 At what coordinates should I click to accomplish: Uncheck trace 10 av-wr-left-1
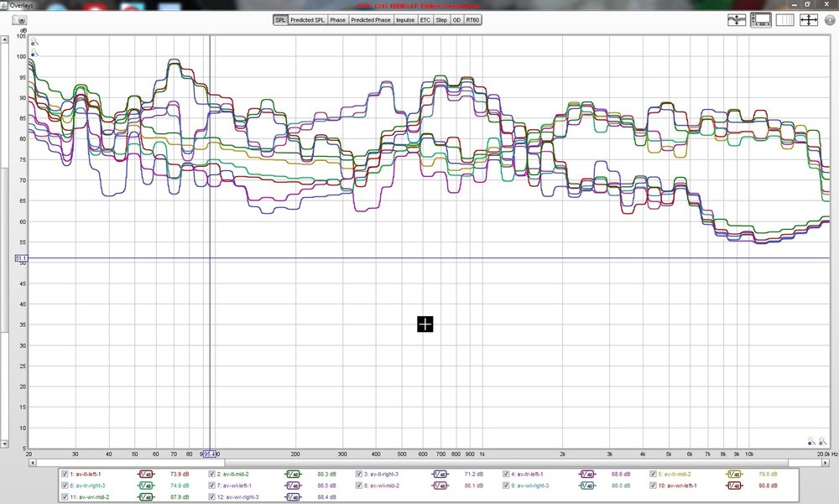point(654,486)
